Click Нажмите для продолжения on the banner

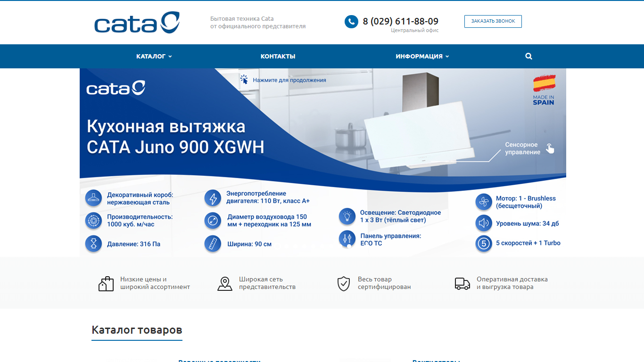[289, 80]
